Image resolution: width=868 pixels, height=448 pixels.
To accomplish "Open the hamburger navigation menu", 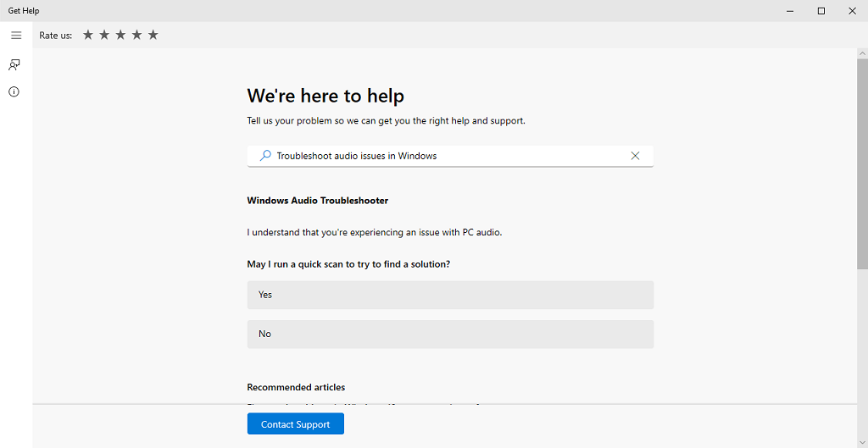I will pos(15,36).
